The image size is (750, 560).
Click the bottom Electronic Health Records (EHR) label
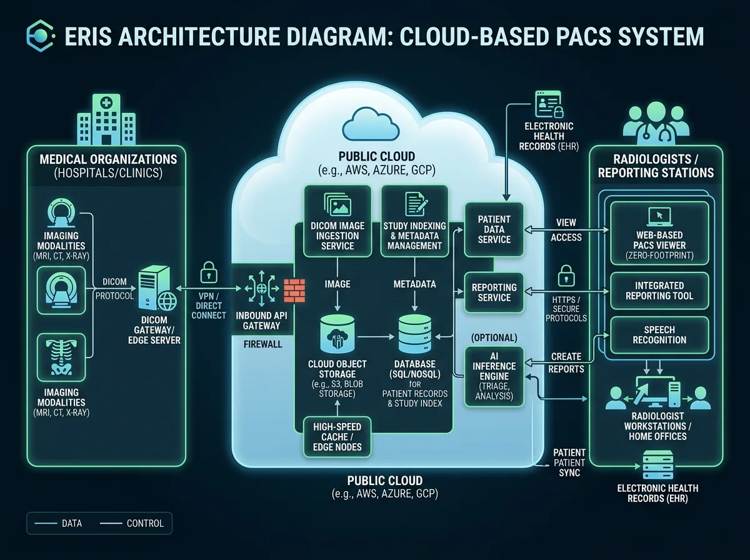(657, 493)
